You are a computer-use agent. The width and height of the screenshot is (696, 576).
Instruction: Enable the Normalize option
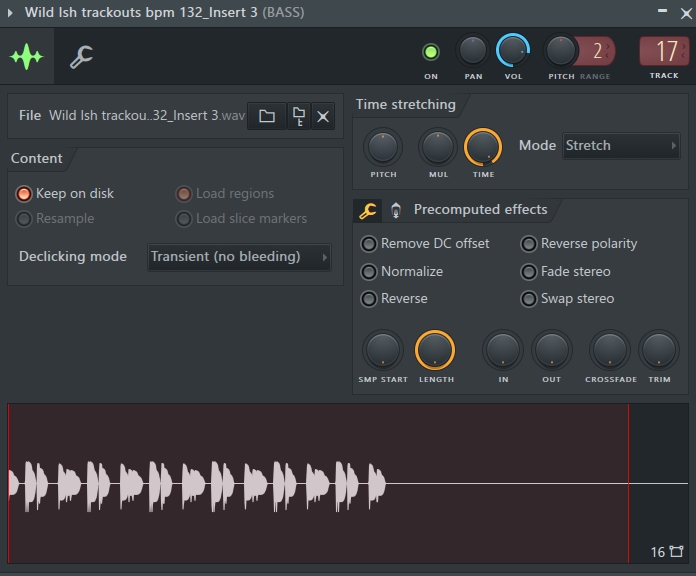(x=402, y=272)
